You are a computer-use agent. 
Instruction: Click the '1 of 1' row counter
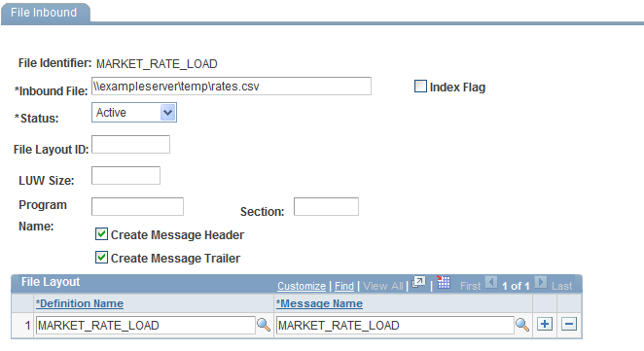pyautogui.click(x=516, y=286)
